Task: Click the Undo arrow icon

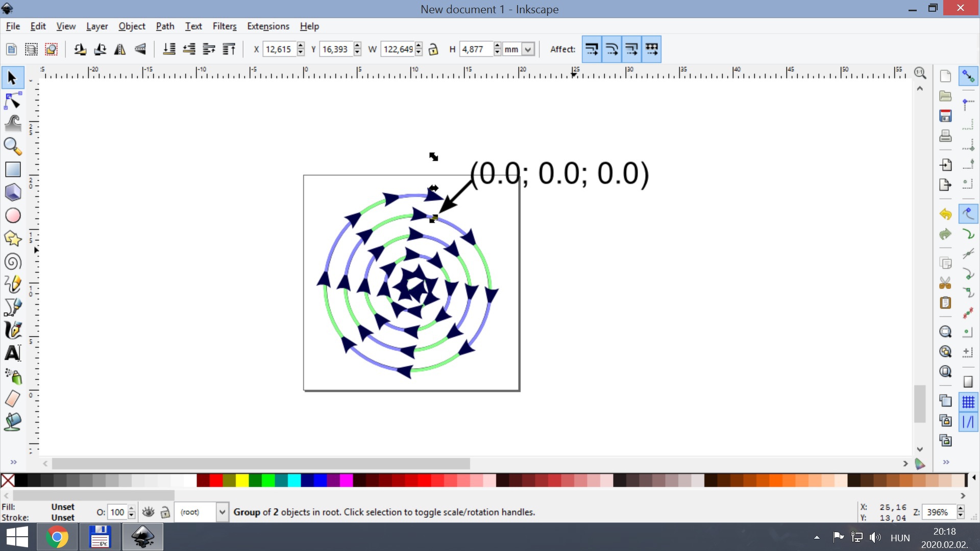Action: coord(945,214)
